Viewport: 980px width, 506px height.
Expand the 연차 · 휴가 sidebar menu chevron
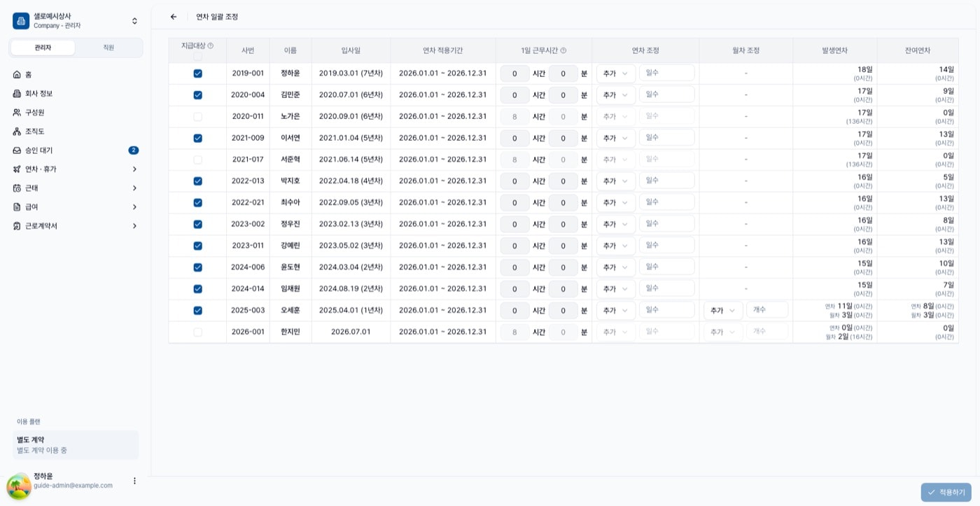(134, 169)
